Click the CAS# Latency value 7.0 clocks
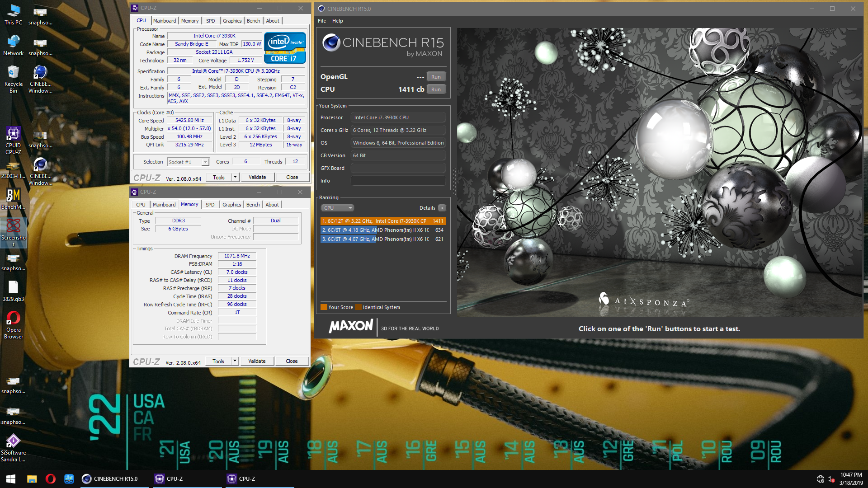 pos(237,272)
